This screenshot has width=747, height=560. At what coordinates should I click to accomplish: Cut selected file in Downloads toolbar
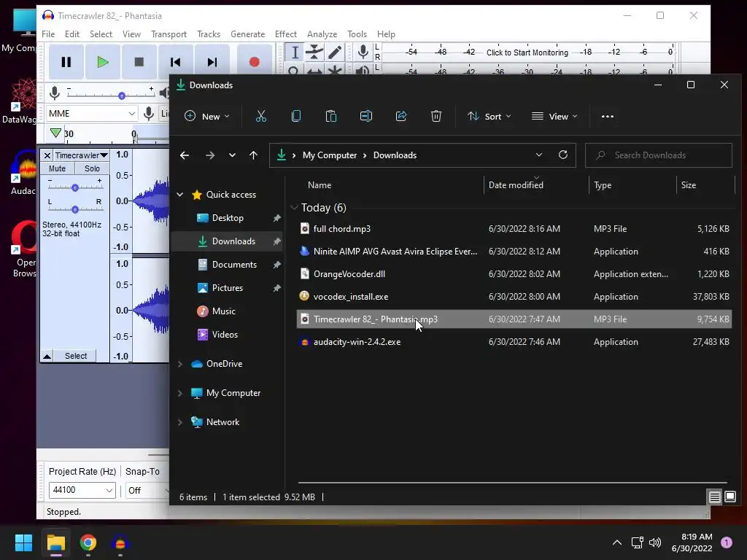[260, 116]
